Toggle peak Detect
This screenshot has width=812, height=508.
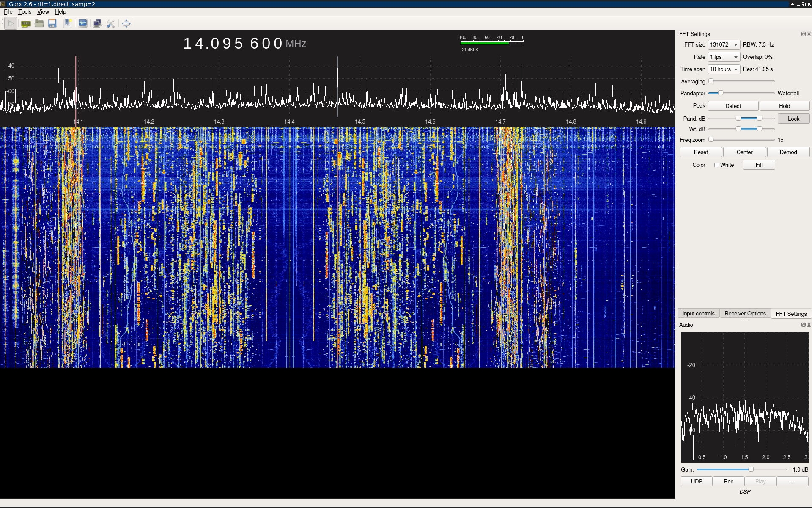point(733,106)
